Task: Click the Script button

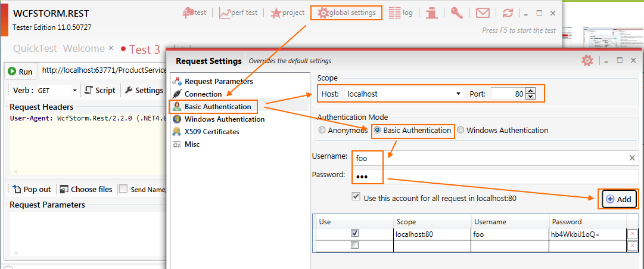Action: (100, 91)
